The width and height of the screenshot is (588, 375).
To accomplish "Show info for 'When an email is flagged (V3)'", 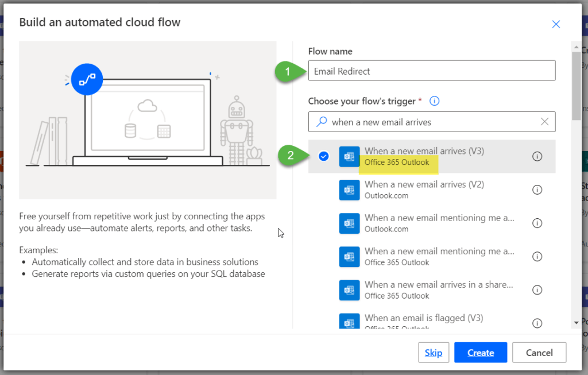I will pos(537,323).
